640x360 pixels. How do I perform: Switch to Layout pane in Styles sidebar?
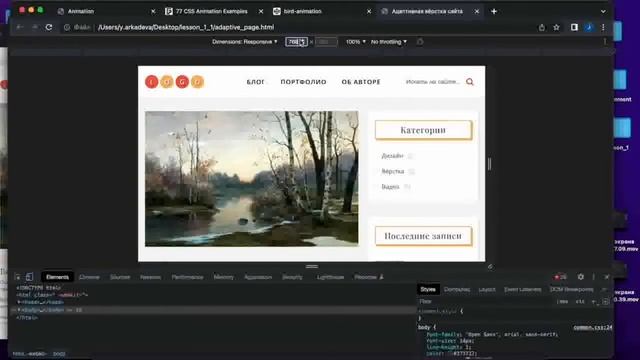[487, 289]
